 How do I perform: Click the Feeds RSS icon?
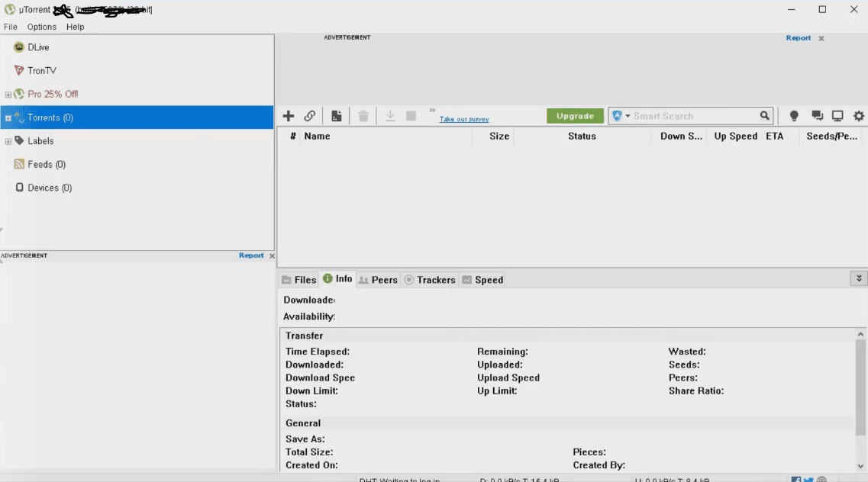point(19,164)
